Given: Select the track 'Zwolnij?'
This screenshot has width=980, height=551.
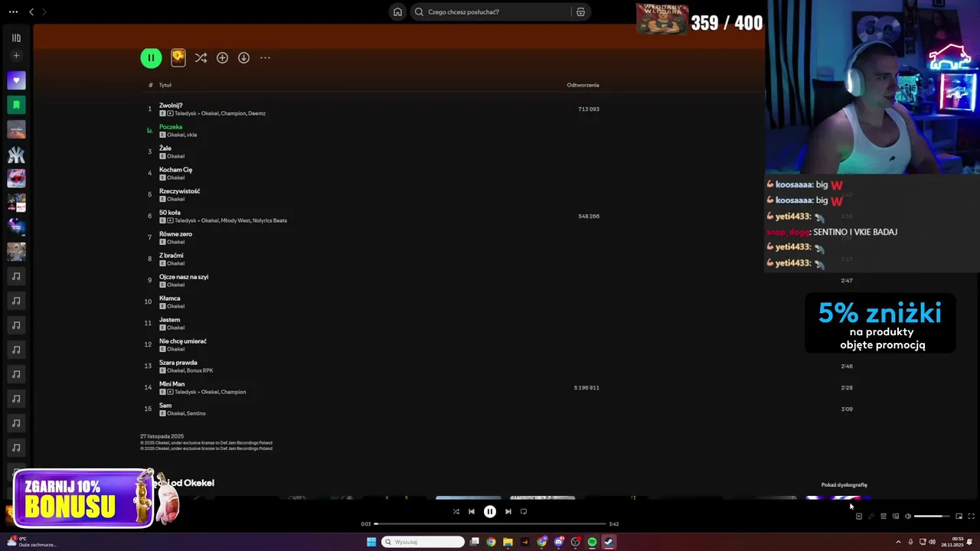Looking at the screenshot, I should click(x=171, y=106).
